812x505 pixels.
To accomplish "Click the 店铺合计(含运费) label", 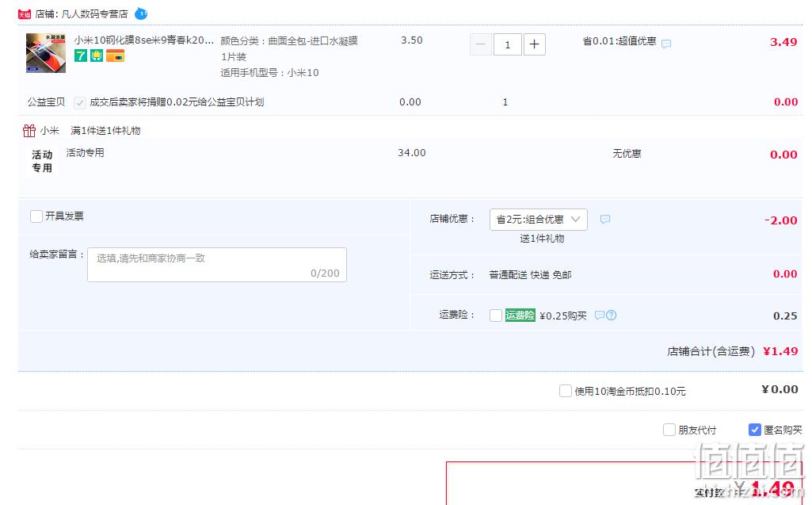I will (711, 351).
